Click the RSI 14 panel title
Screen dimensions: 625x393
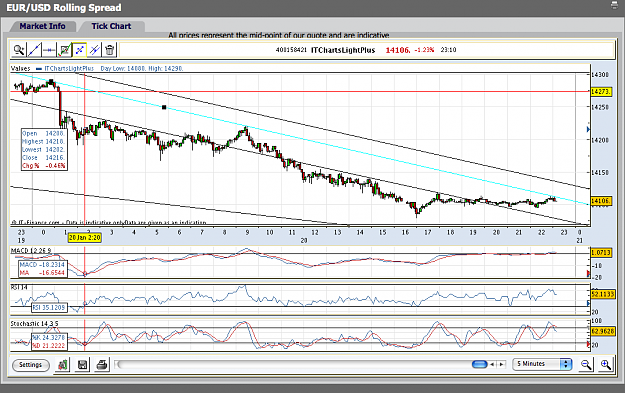click(x=19, y=287)
